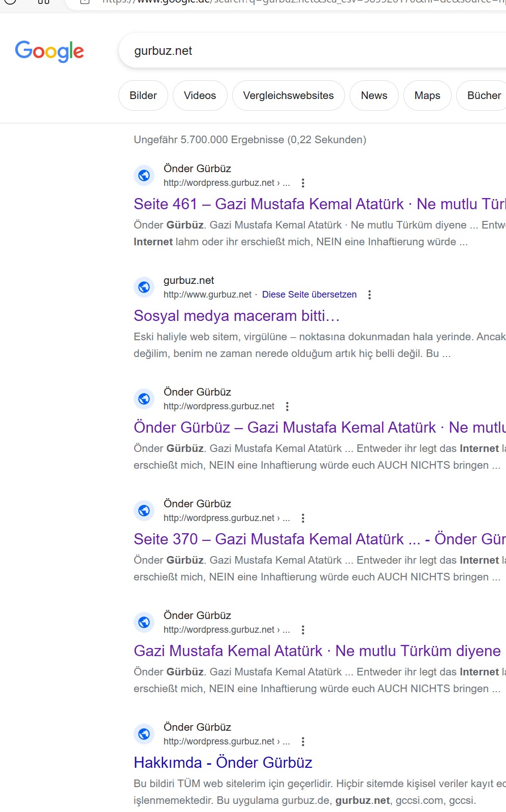Click the snippet starting 'Eski haliyle web sitem'
This screenshot has width=506, height=812.
(x=320, y=345)
